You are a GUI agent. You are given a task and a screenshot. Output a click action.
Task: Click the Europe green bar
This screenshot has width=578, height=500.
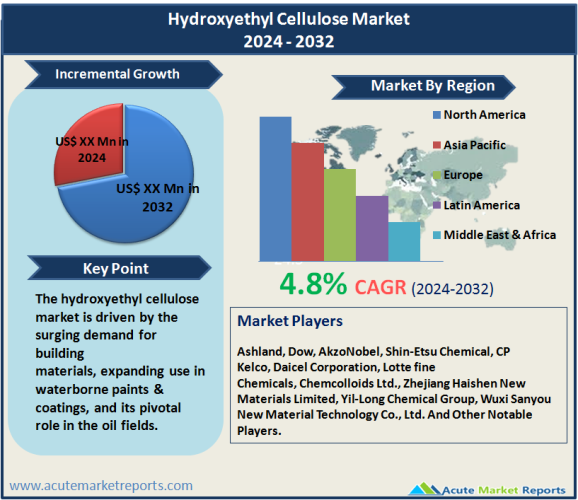coord(340,215)
